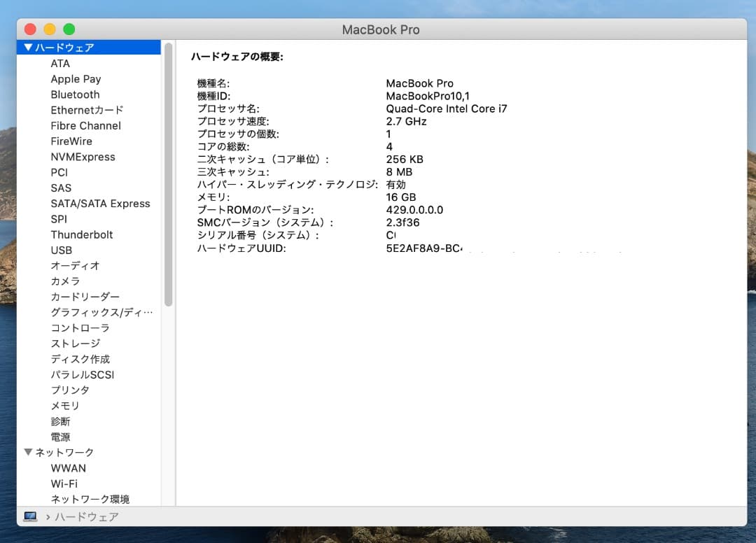Select PCI entry

click(59, 173)
